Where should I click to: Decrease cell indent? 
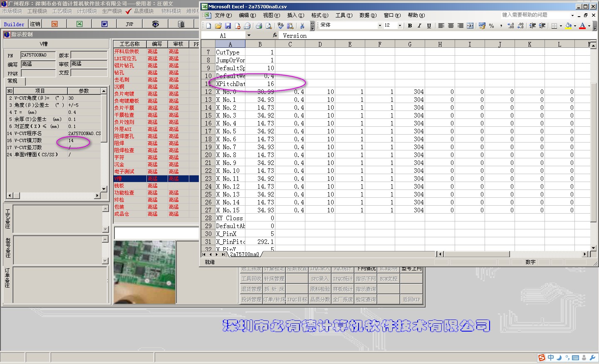[532, 26]
